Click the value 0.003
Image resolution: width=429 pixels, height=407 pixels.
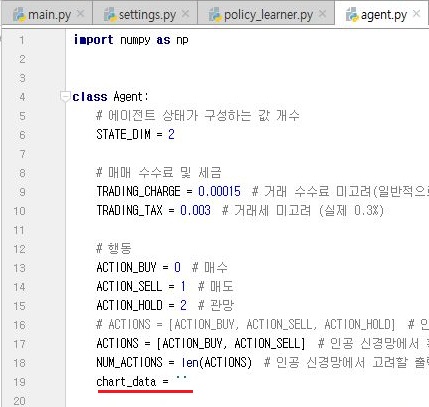click(x=195, y=211)
